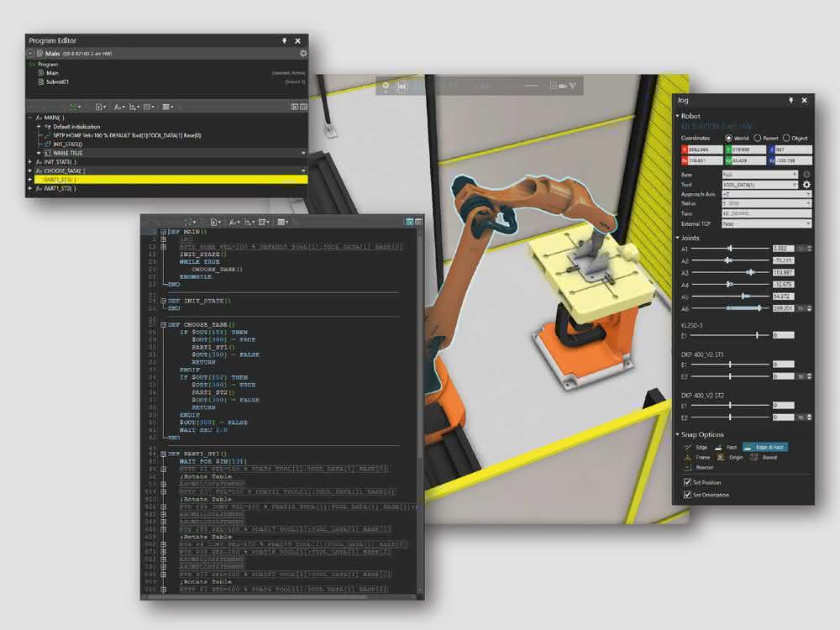Open the green motion statement dropdown
This screenshot has height=630, width=840.
(76, 108)
